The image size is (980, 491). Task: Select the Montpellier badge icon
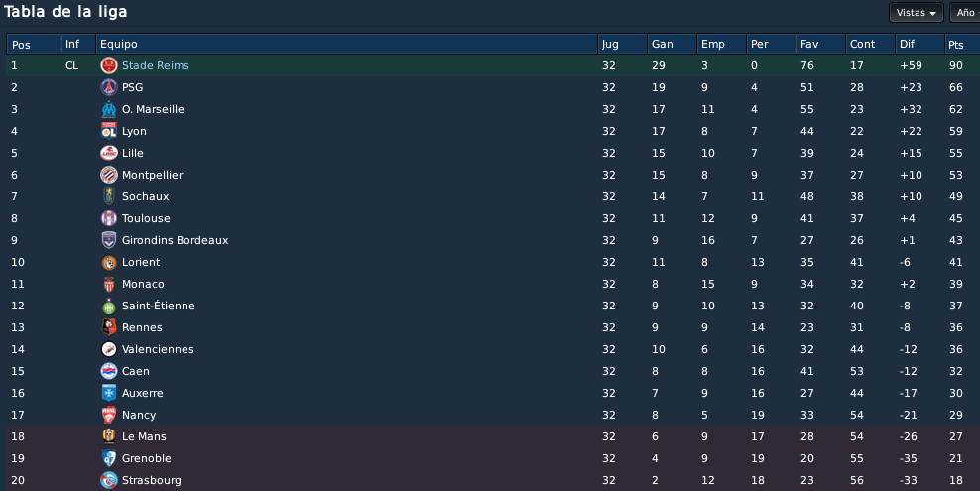click(x=109, y=175)
